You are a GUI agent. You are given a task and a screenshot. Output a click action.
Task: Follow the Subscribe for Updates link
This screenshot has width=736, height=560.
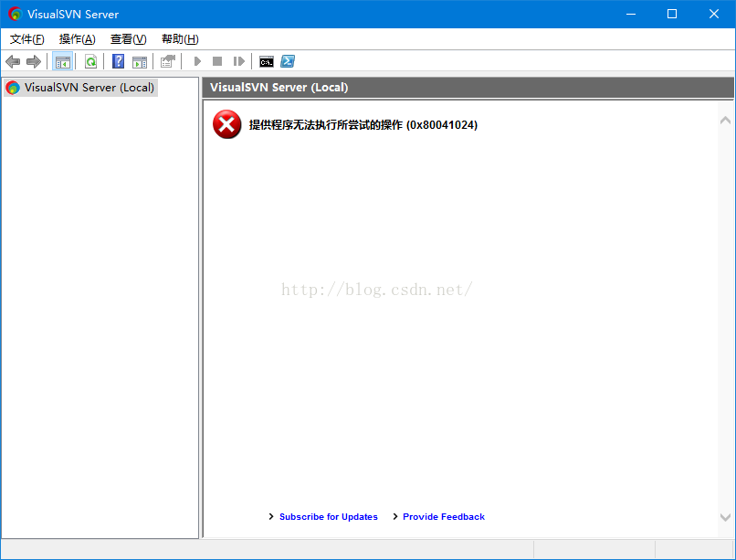pos(328,517)
